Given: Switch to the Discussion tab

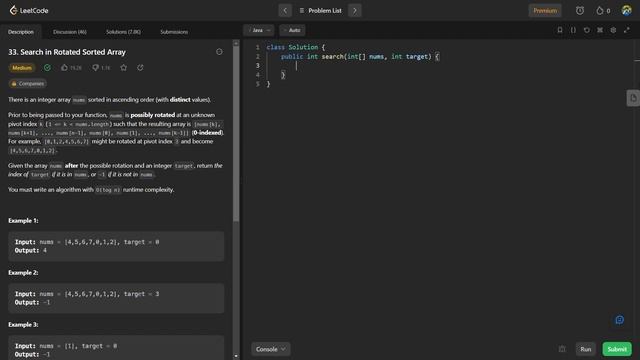Looking at the screenshot, I should 70,32.
